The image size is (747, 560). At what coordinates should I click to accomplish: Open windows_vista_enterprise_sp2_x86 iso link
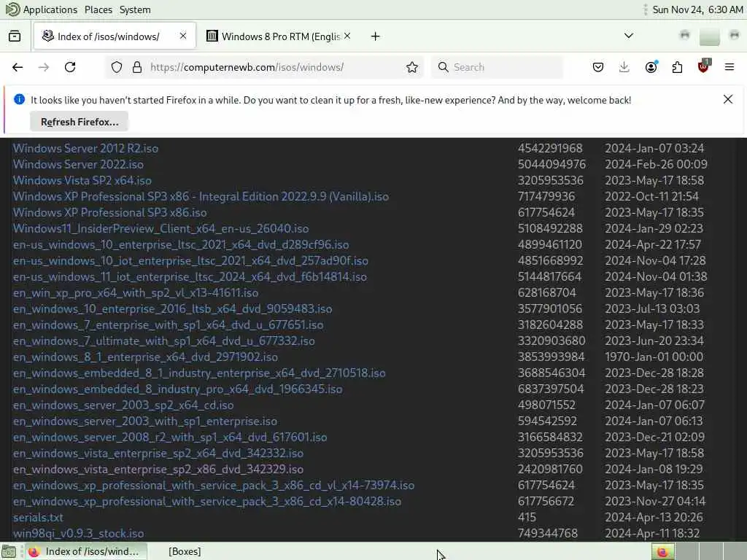(158, 469)
